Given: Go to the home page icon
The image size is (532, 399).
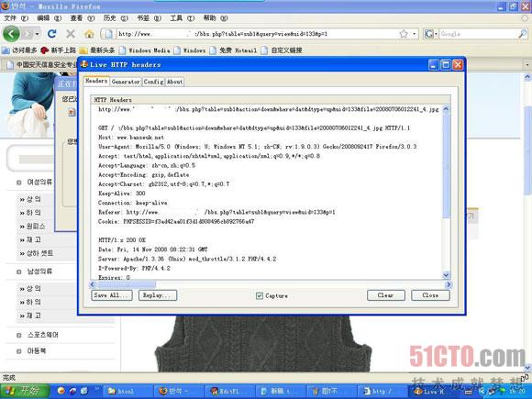Looking at the screenshot, I should [x=89, y=34].
